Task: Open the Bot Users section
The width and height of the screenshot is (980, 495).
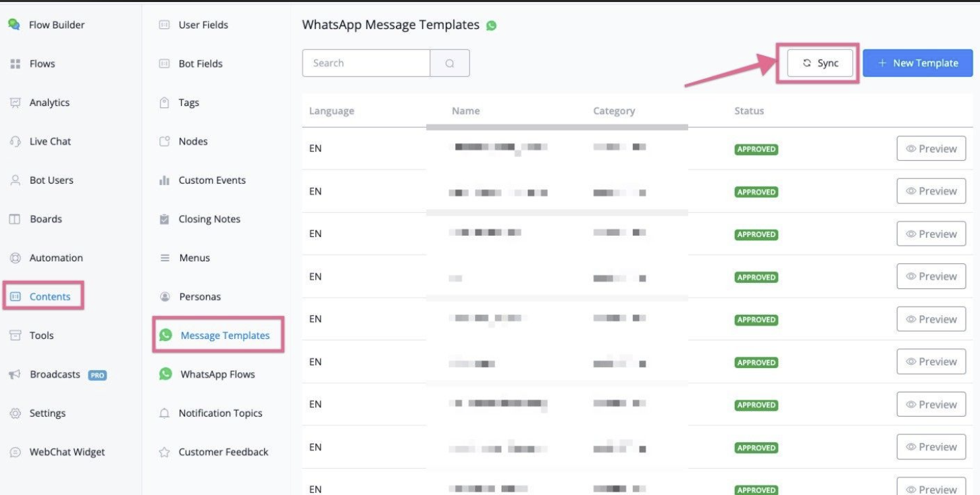Action: 51,180
